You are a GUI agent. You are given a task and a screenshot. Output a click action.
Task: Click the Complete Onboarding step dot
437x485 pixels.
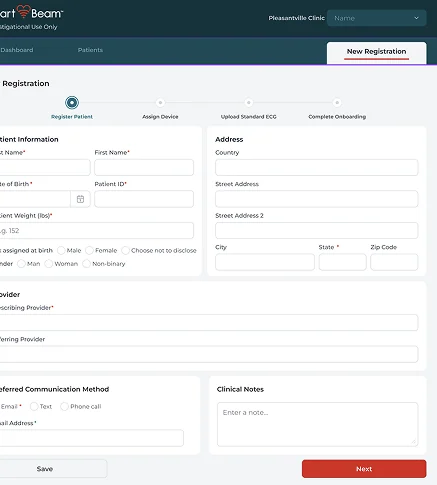pos(337,102)
